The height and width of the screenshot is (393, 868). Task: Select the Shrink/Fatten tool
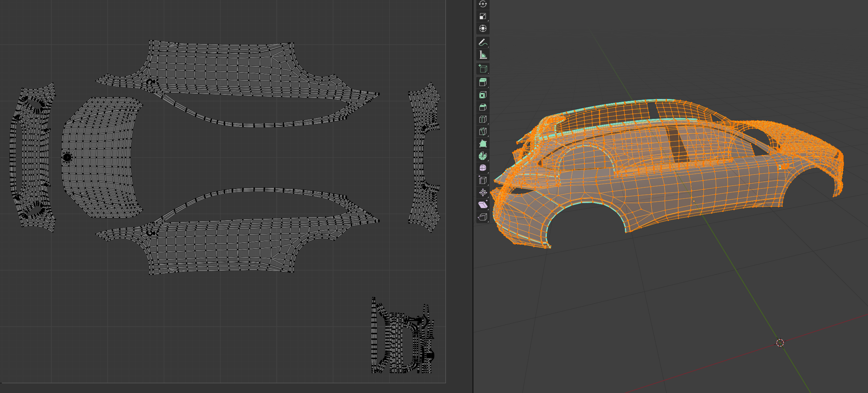[483, 193]
